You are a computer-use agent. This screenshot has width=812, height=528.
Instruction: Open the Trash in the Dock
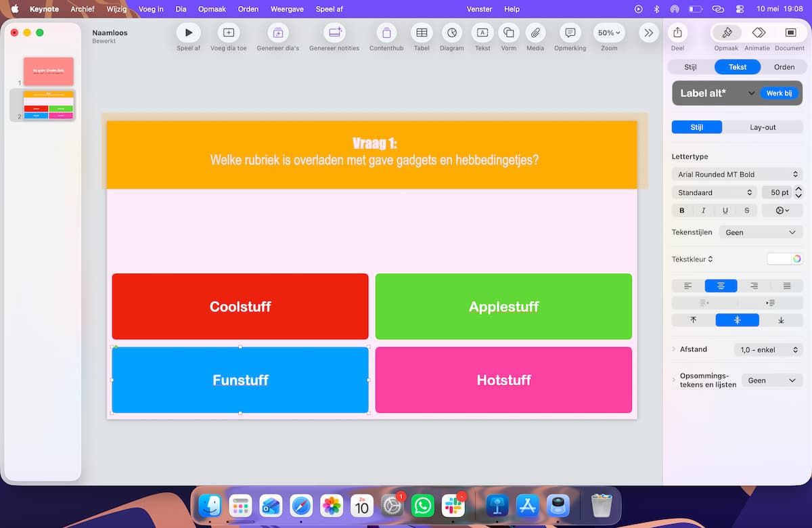[x=602, y=506]
